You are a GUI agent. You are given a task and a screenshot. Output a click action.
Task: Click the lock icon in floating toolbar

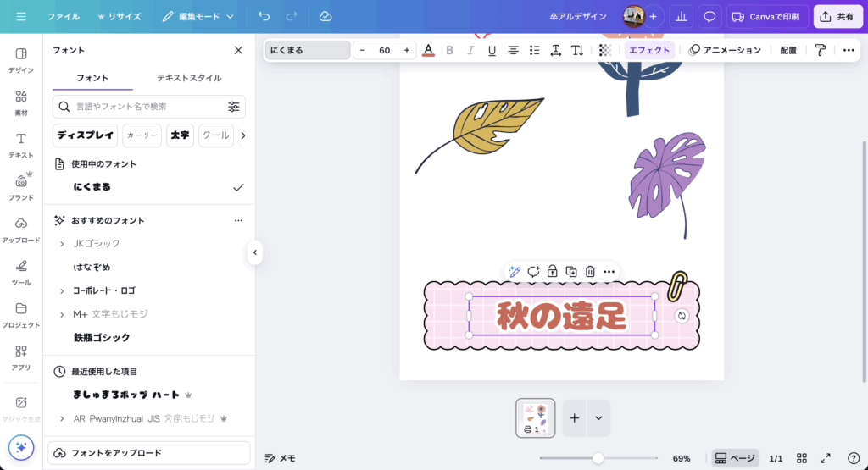[x=552, y=272]
